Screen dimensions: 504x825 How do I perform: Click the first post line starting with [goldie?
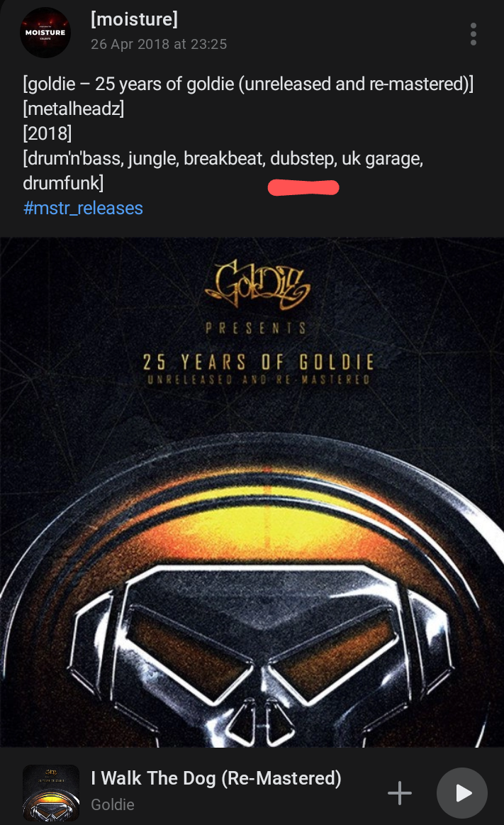click(248, 84)
